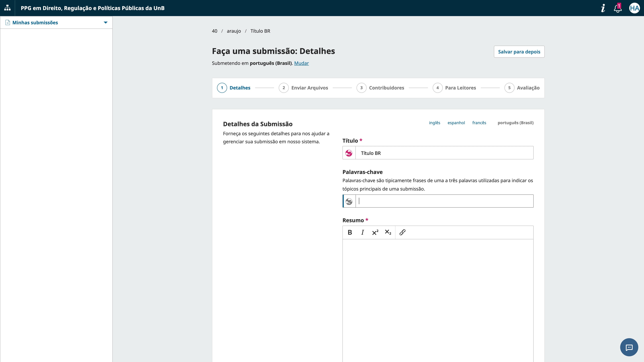
Task: Click the globe icon beside Título field
Action: (349, 153)
